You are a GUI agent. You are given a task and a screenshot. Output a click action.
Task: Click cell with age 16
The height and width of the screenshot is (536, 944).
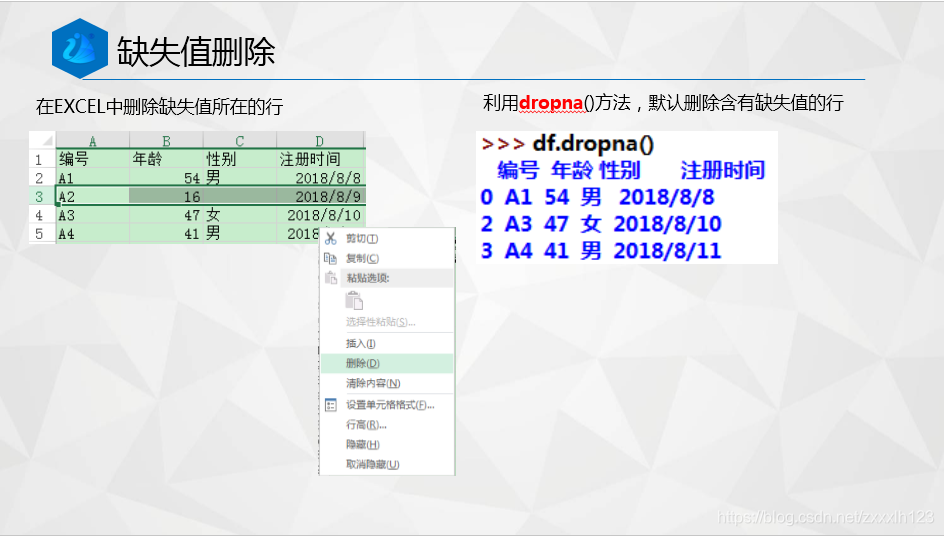166,196
